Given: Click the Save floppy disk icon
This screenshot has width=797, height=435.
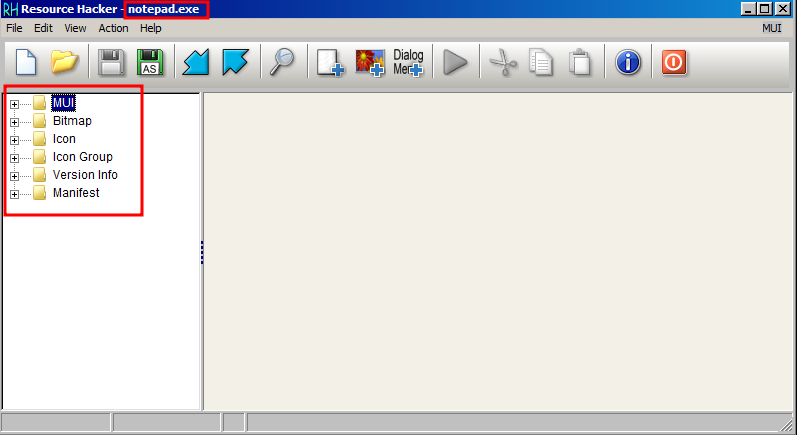Looking at the screenshot, I should coord(111,62).
